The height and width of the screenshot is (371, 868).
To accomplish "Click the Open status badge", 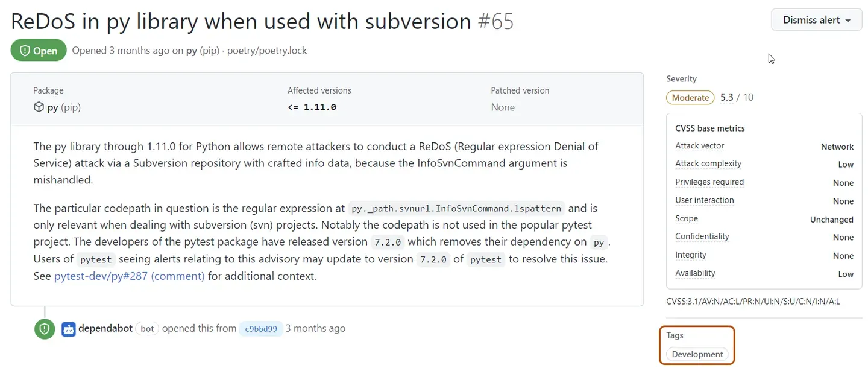I will (39, 50).
